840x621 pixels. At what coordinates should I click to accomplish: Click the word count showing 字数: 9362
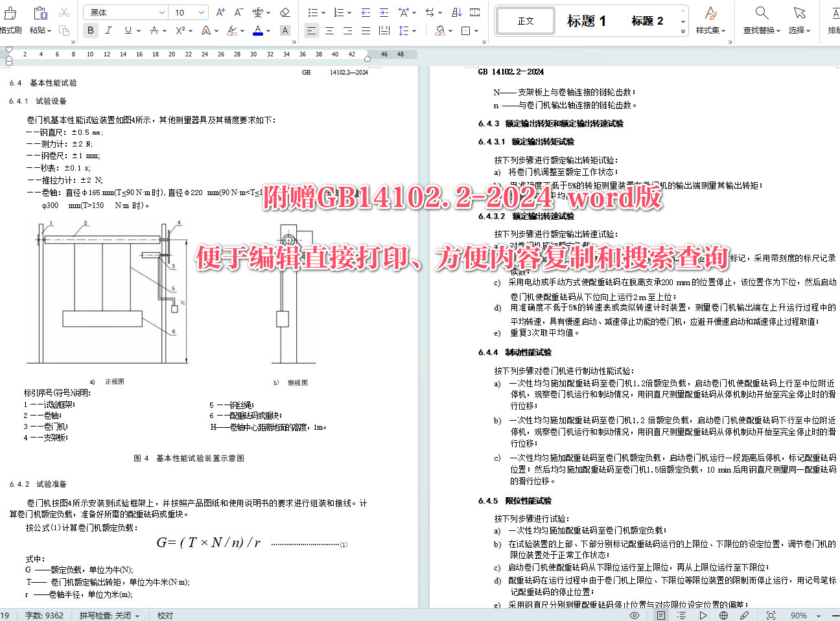tap(43, 615)
